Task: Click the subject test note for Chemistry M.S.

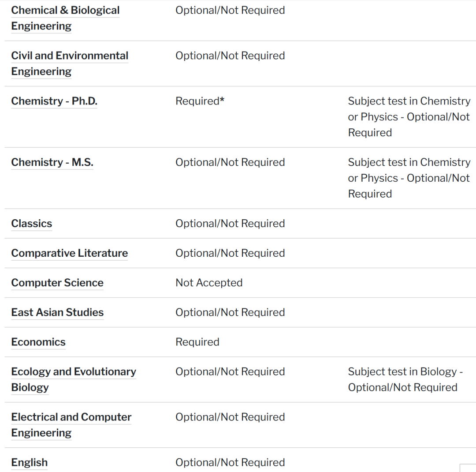Action: coord(409,178)
